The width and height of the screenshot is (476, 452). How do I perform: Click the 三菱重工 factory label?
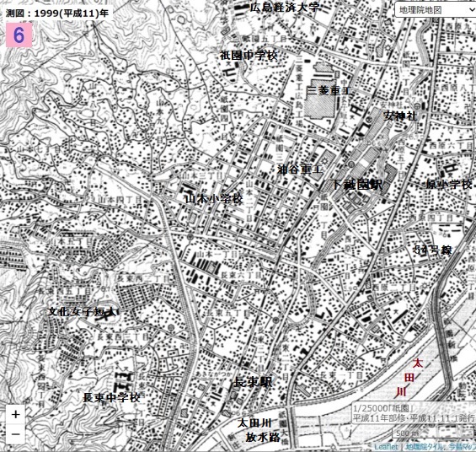point(329,90)
